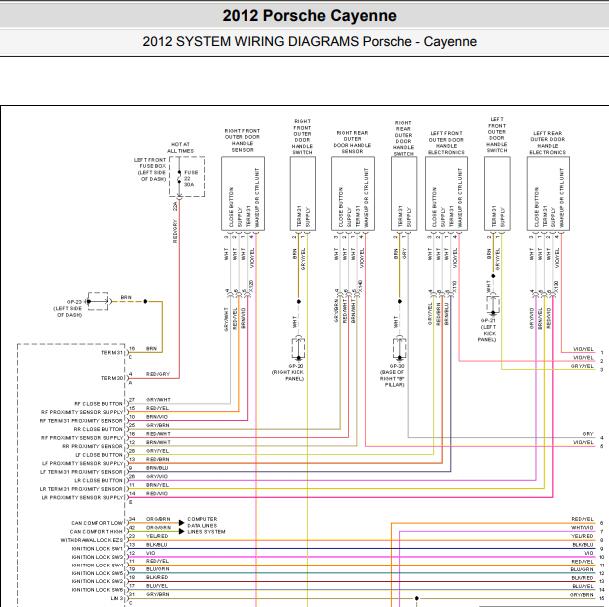Click 'RIGHT FRONT OUTER DOOR HANDLE SENSOR' heading
Image resolution: width=609 pixels, height=607 pixels.
242,140
